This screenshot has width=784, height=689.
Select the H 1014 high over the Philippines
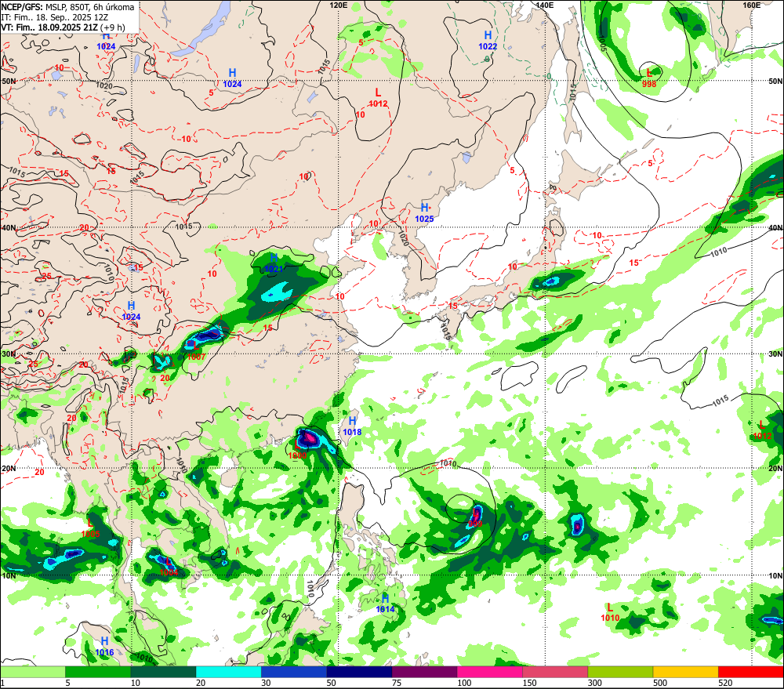point(385,604)
